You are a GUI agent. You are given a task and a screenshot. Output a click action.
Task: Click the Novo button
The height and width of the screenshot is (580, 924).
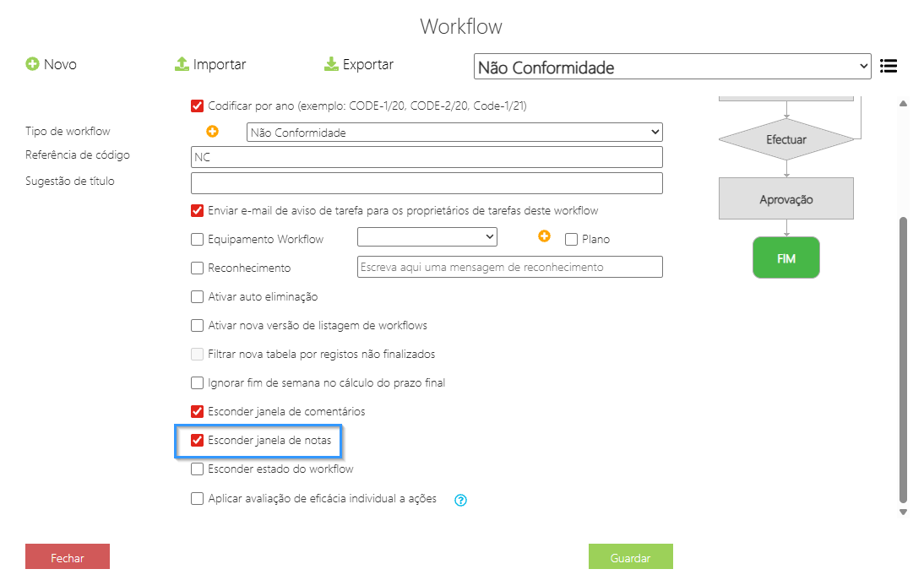point(52,64)
